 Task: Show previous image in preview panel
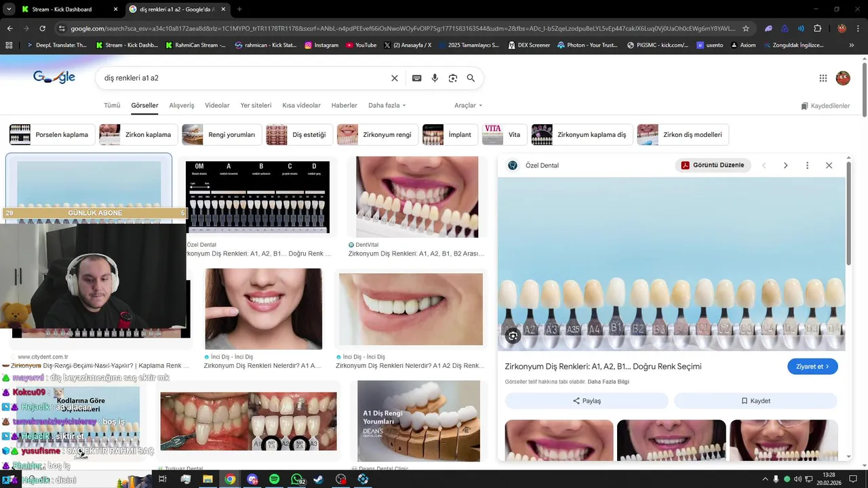tap(764, 165)
